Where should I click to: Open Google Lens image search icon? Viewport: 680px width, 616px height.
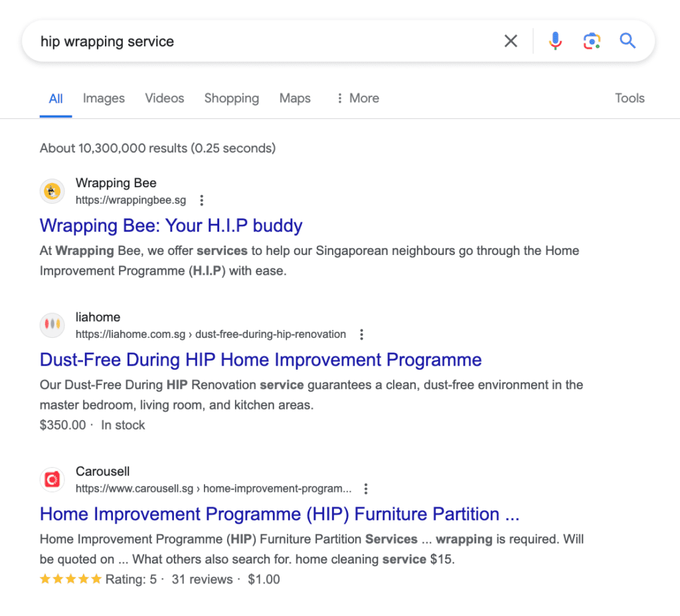(591, 41)
